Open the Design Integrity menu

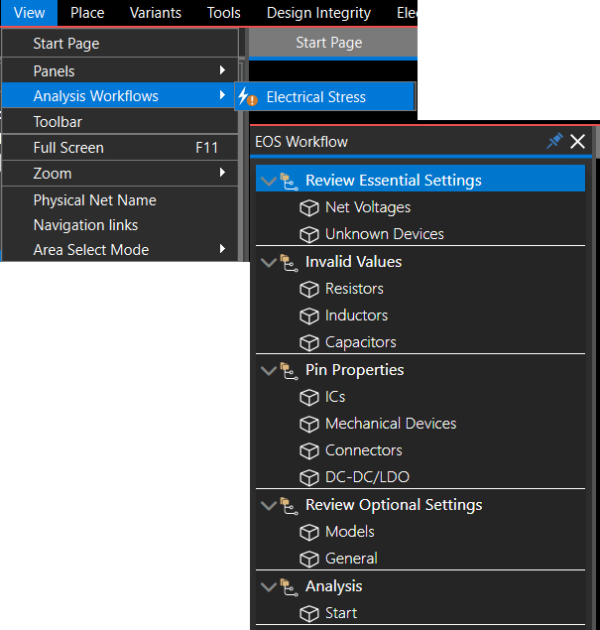click(x=318, y=13)
